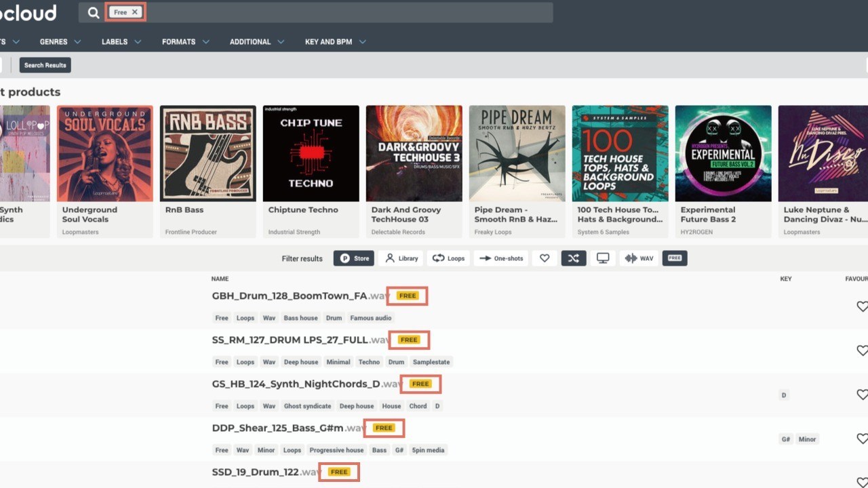Viewport: 868px width, 488px height.
Task: Click the search magnifier icon
Action: click(x=94, y=13)
